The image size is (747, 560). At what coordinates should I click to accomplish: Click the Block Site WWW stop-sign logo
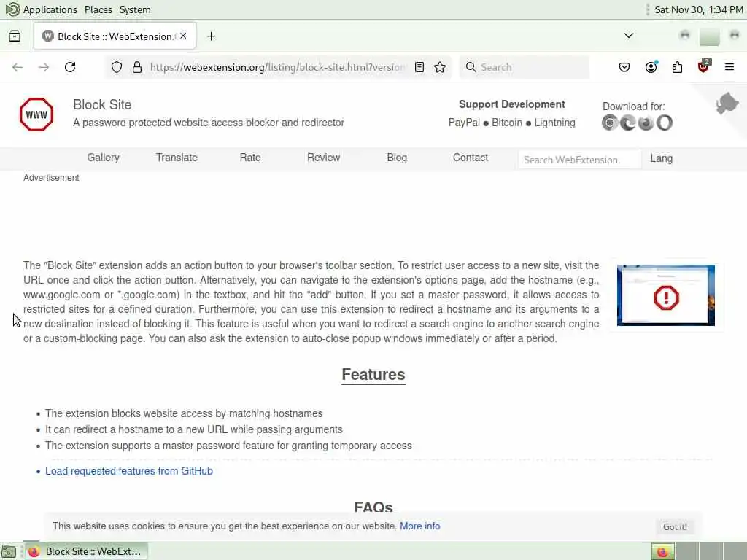[36, 114]
